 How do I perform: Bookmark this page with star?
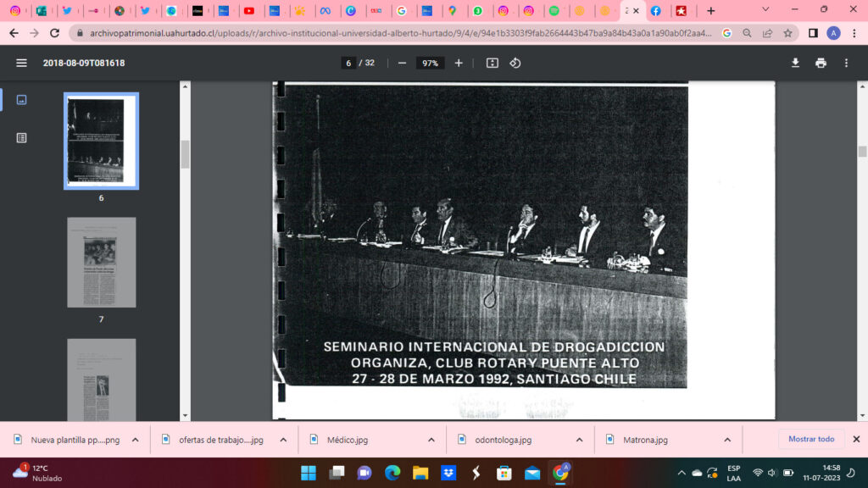[787, 33]
